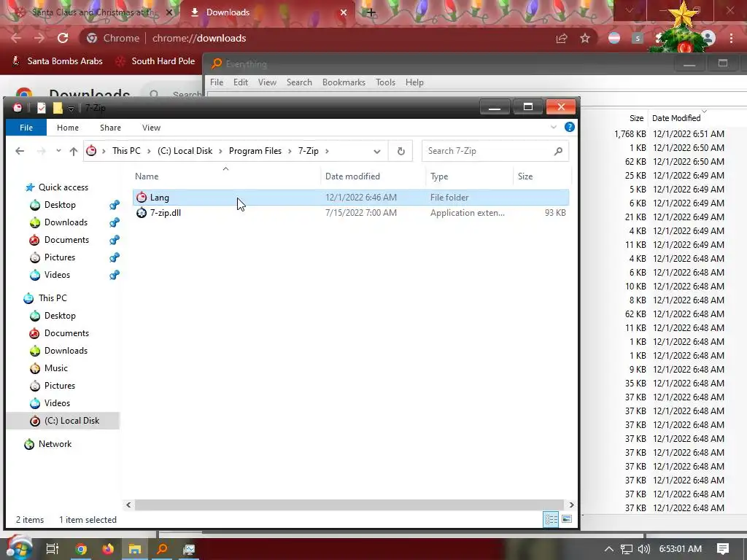
Task: Select This PC in navigation pane
Action: (53, 298)
